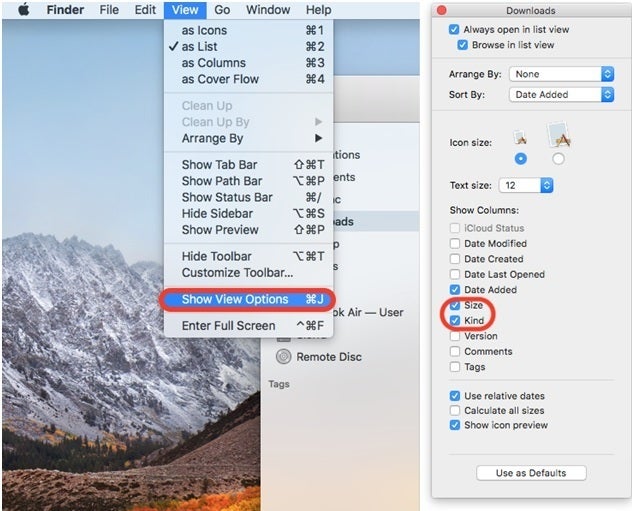Select Show Path Bar

click(248, 181)
